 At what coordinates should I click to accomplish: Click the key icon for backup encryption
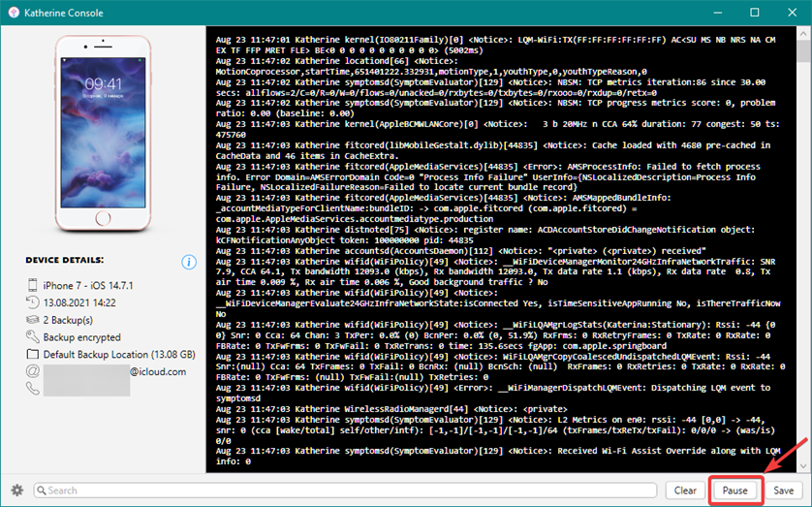coord(33,336)
